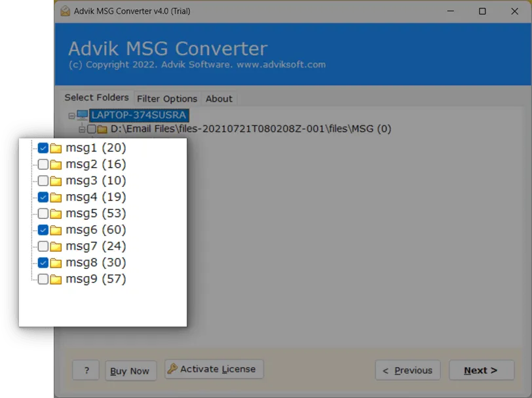Collapse the D:\Email Files MSG folder node
532x398 pixels.
[x=82, y=129]
